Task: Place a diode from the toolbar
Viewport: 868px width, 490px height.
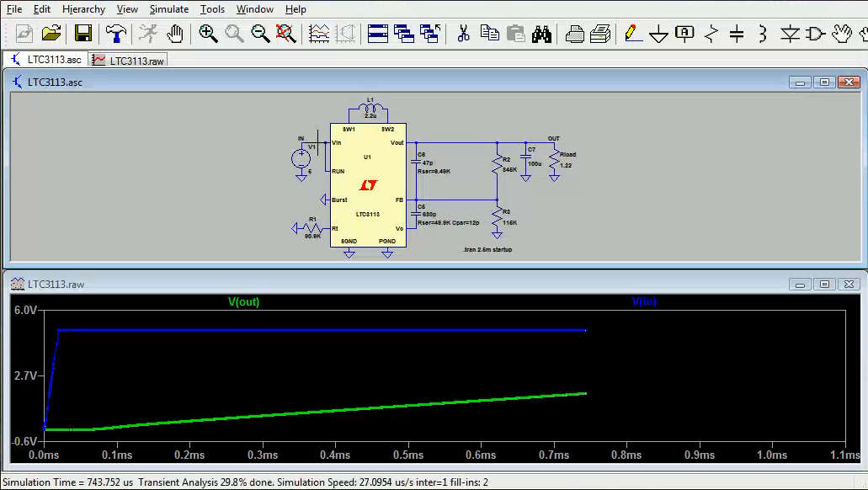Action: pos(790,34)
